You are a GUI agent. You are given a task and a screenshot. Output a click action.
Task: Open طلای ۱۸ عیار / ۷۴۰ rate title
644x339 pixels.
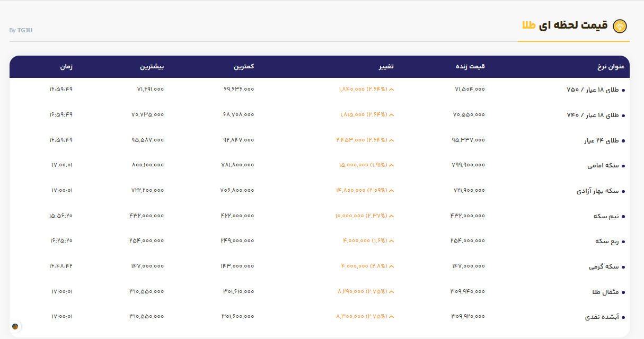[x=593, y=115]
